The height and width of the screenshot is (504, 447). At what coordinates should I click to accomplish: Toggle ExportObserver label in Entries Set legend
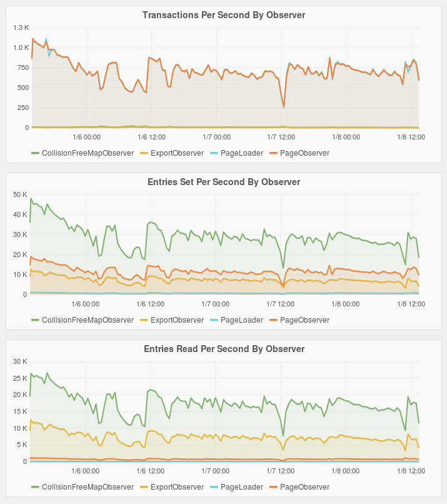177,320
